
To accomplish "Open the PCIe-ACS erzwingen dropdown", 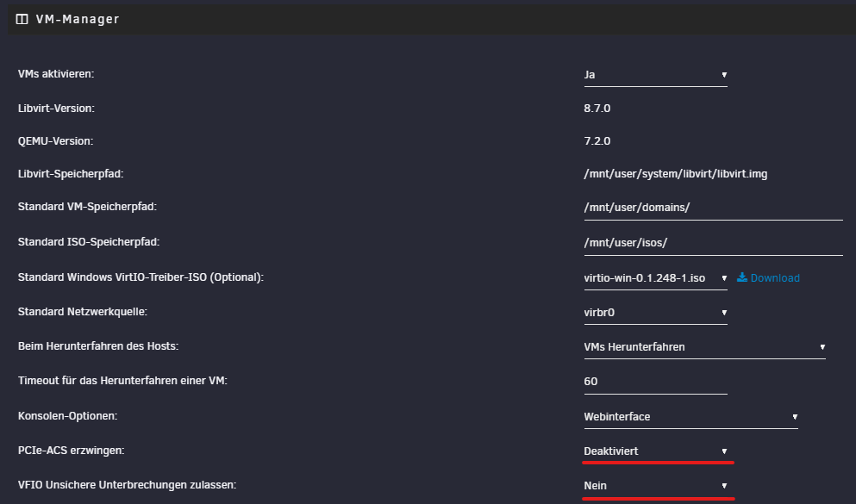I will tap(655, 451).
